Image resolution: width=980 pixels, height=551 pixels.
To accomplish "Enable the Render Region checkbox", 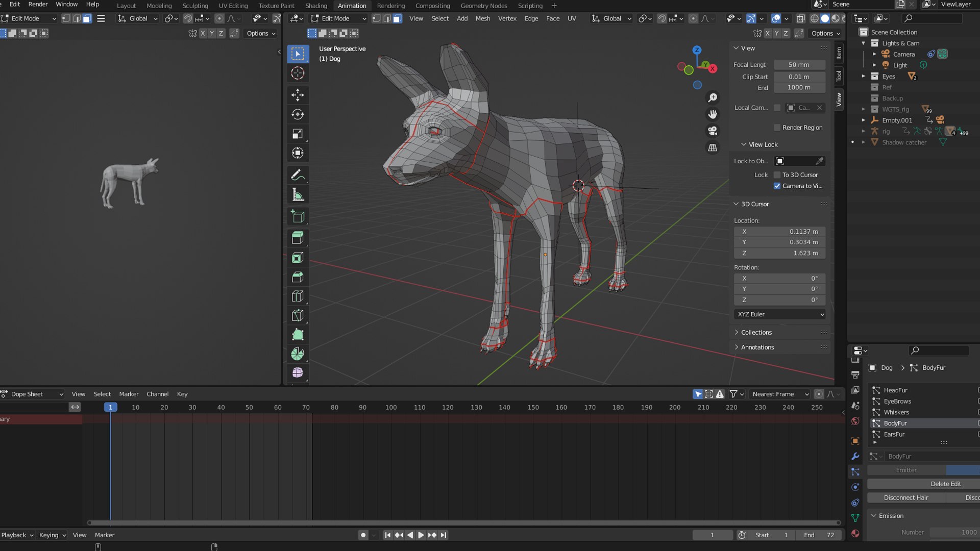I will pos(777,128).
